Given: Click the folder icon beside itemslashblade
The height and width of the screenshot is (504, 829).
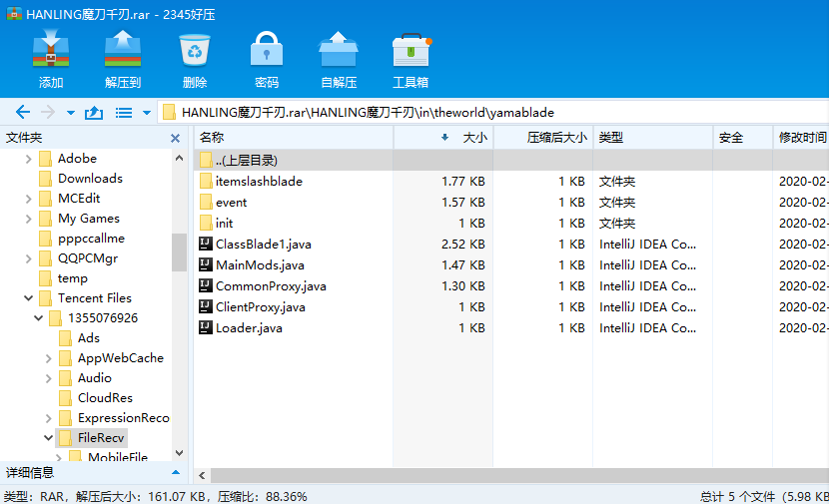Looking at the screenshot, I should click(206, 182).
